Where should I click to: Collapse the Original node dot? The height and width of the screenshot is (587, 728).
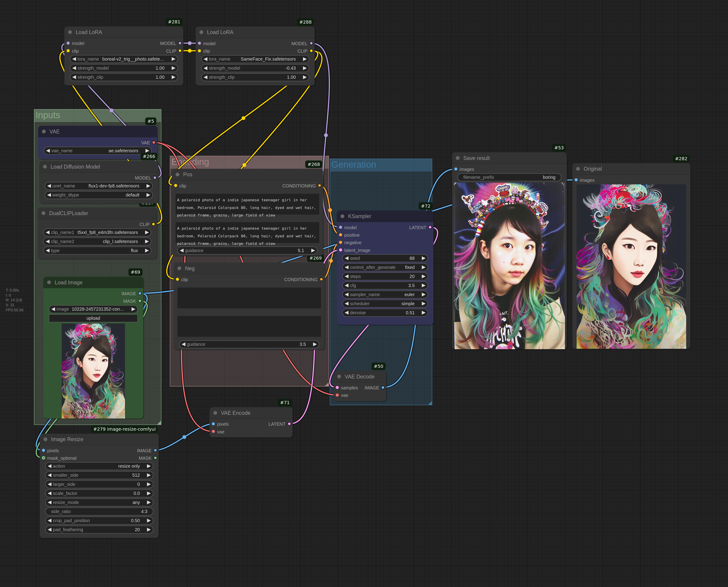point(578,169)
